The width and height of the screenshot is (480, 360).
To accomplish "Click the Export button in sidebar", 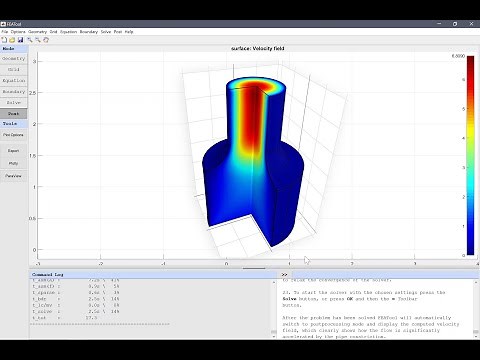I will pyautogui.click(x=14, y=151).
